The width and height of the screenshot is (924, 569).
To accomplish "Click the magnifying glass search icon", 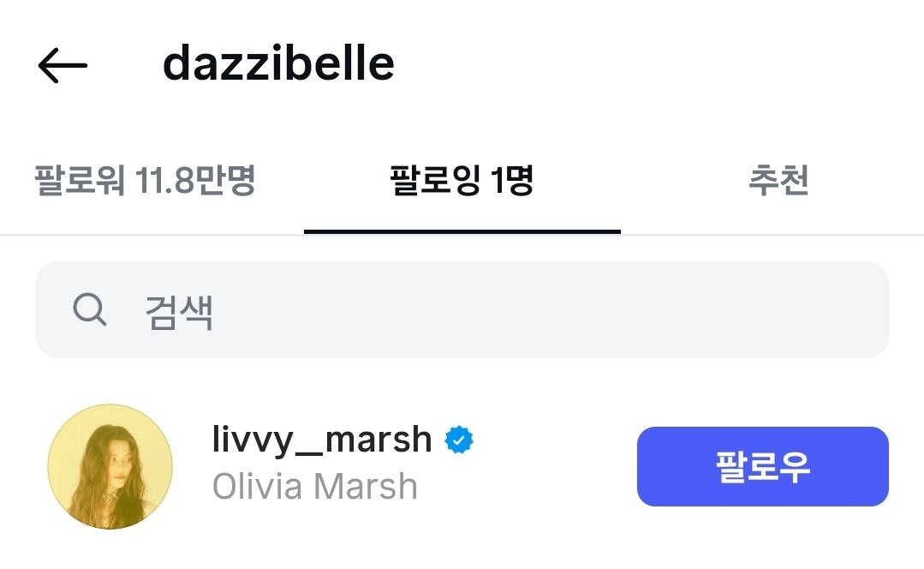I will 90,309.
